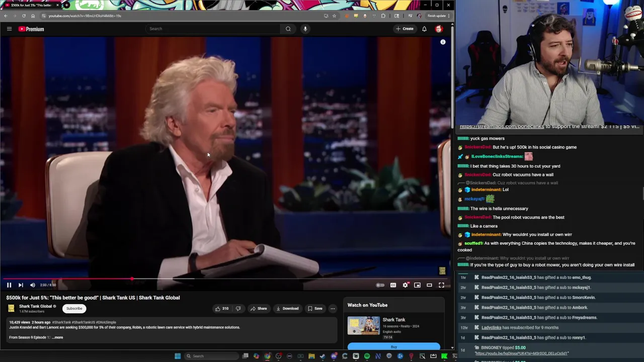
Task: Open the Create menu
Action: click(x=405, y=29)
